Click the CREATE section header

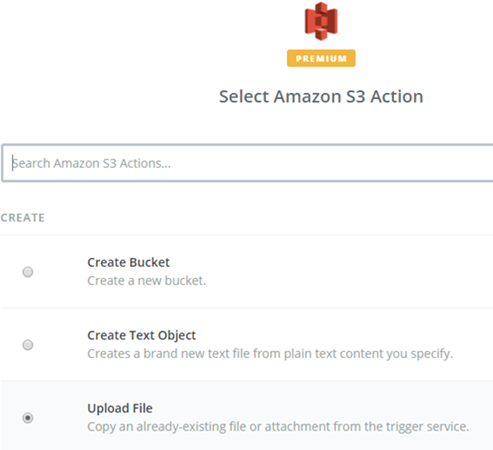pos(23,218)
